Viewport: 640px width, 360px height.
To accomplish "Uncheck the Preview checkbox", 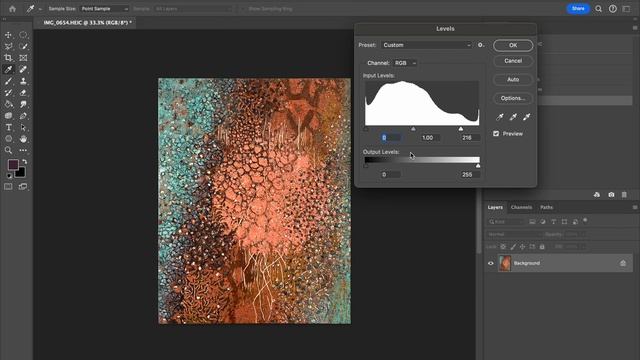I will pos(496,133).
